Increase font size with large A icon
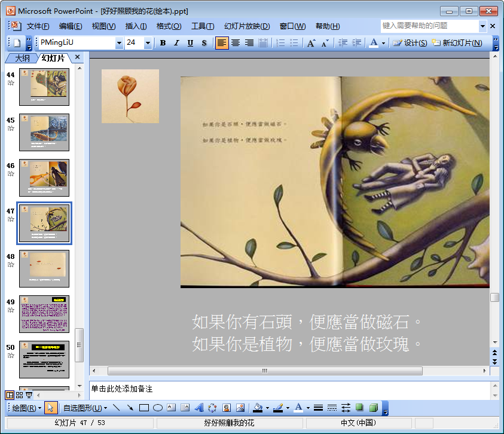This screenshot has height=434, width=504. (311, 43)
